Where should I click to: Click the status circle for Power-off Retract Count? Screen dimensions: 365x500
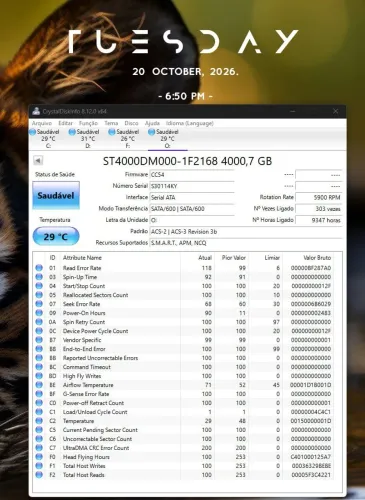pos(39,403)
